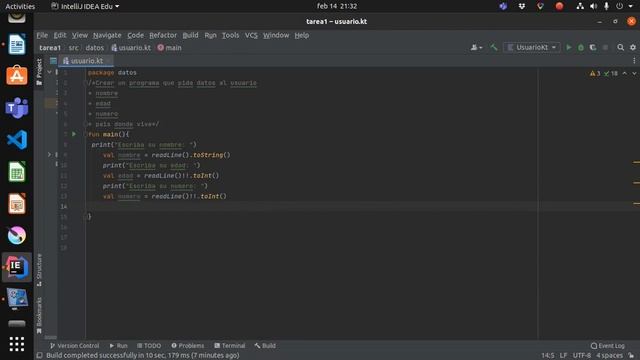Open the Version Control tool window
Screen dimensions: 640x360
coord(74,345)
